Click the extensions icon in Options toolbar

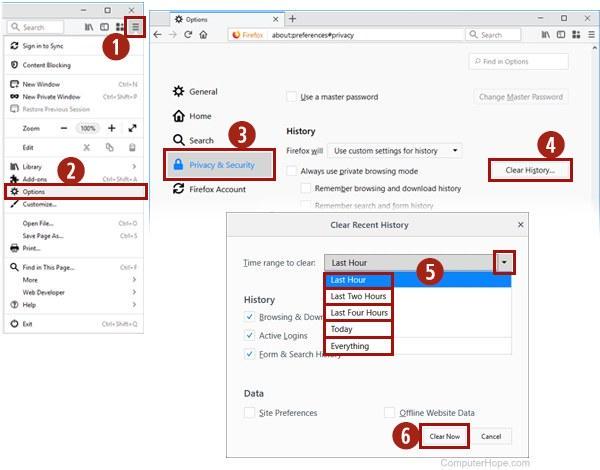pos(576,35)
